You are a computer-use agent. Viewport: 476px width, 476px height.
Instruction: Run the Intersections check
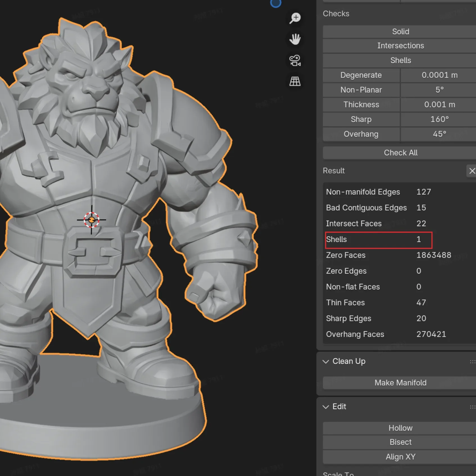point(399,46)
